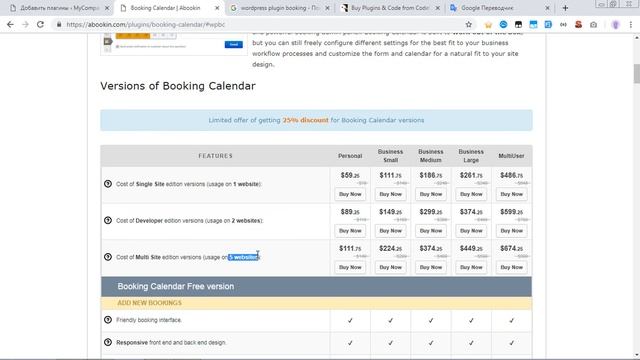Buy Personal Developer edition for $89.25
Screen dimensions: 640x360
coord(350,231)
